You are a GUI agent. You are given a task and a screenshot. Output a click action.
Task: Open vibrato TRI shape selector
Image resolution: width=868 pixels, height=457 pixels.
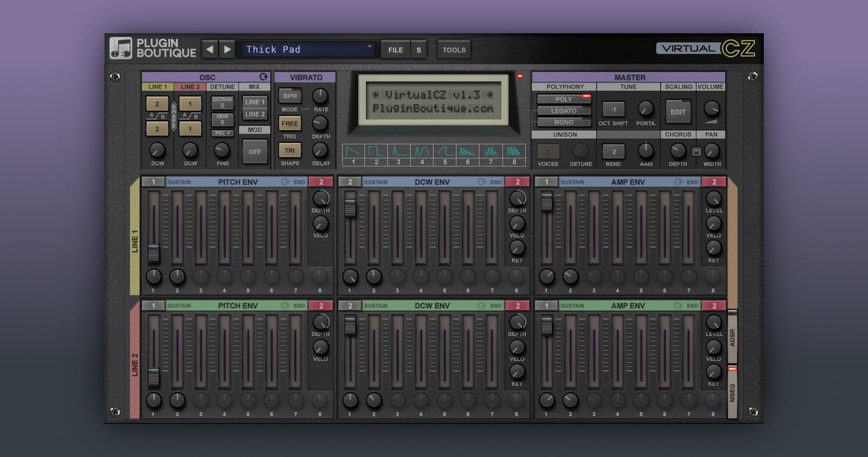tap(290, 150)
